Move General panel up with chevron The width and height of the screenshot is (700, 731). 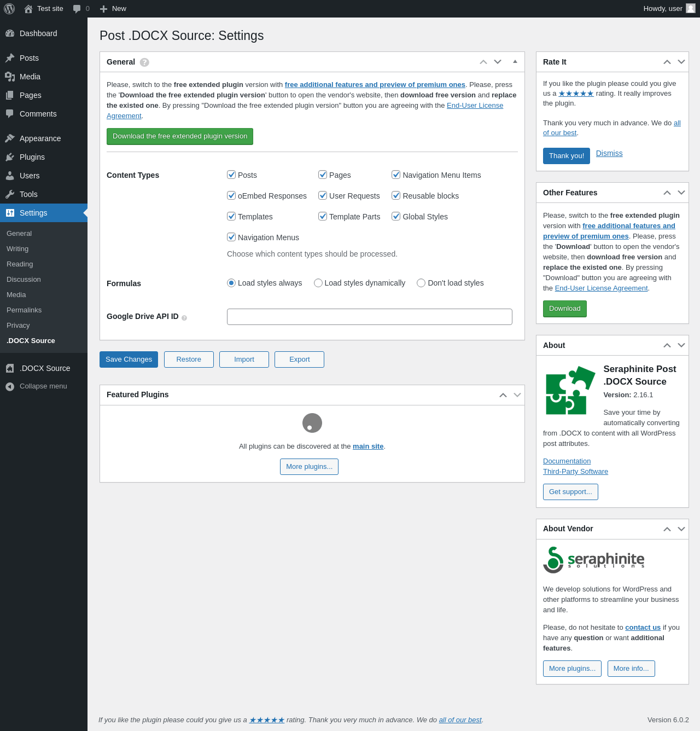click(483, 62)
